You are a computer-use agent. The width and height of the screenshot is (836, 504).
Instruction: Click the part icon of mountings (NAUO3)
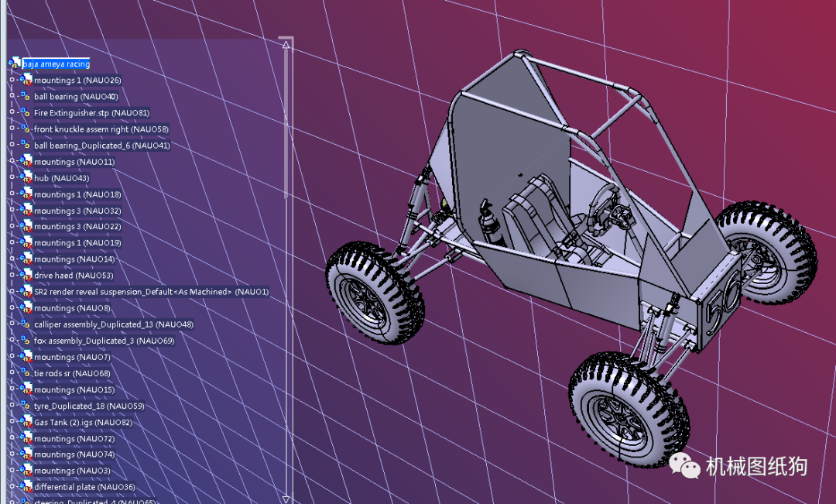coord(26,471)
